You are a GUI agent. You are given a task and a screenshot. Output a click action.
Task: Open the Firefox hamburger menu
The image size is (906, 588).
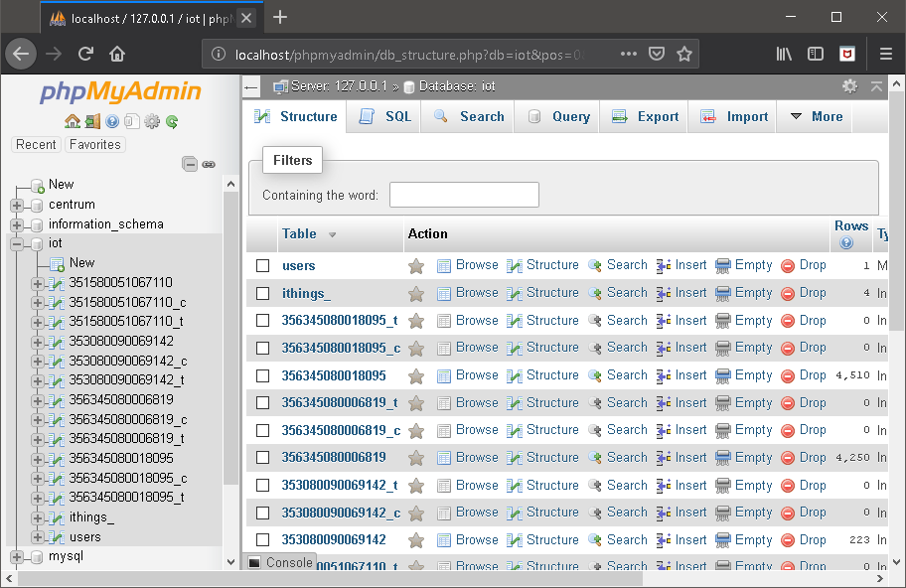[886, 54]
